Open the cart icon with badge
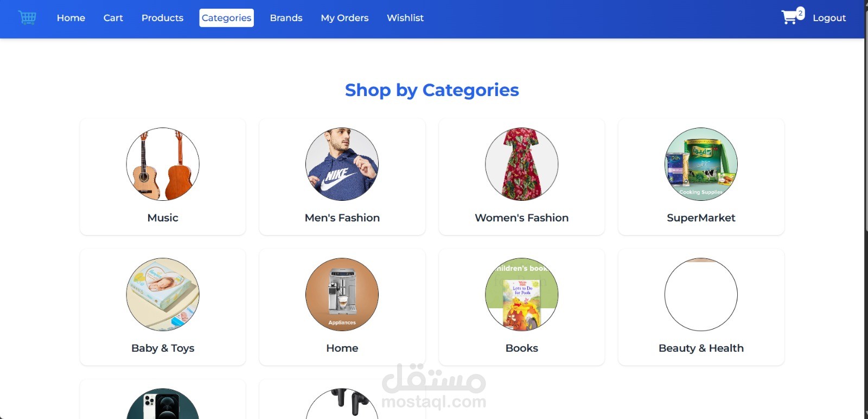The width and height of the screenshot is (868, 419). coord(793,16)
